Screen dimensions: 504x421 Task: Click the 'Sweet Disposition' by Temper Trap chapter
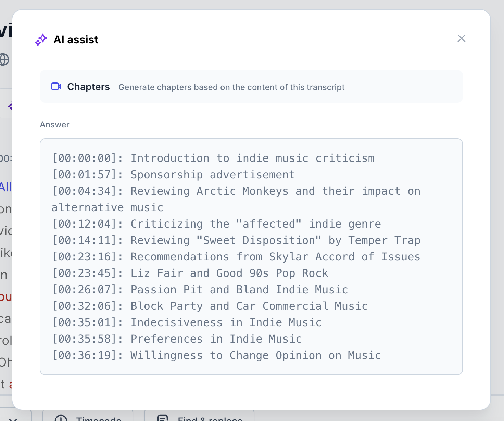click(236, 240)
